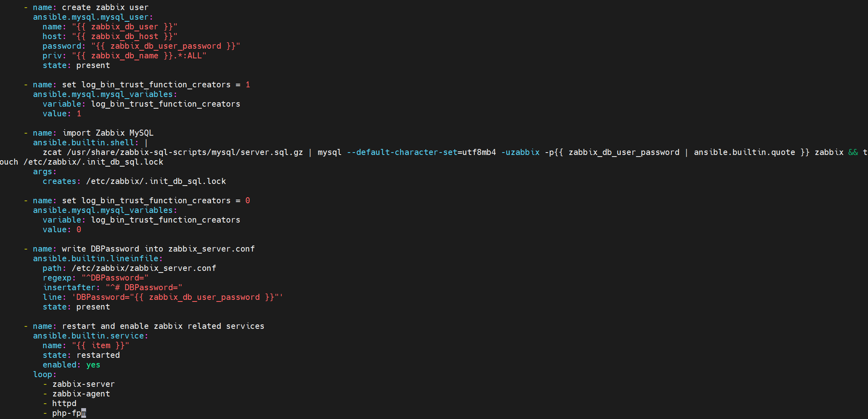Click the '-uzabbix' mysql argument
This screenshot has width=868, height=419.
pos(520,152)
